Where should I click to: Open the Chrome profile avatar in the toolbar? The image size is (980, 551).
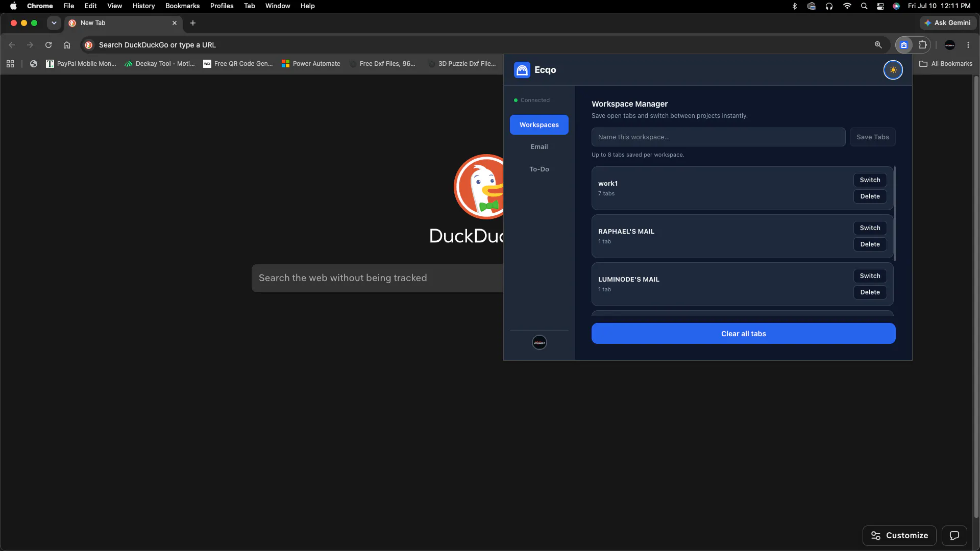(949, 45)
